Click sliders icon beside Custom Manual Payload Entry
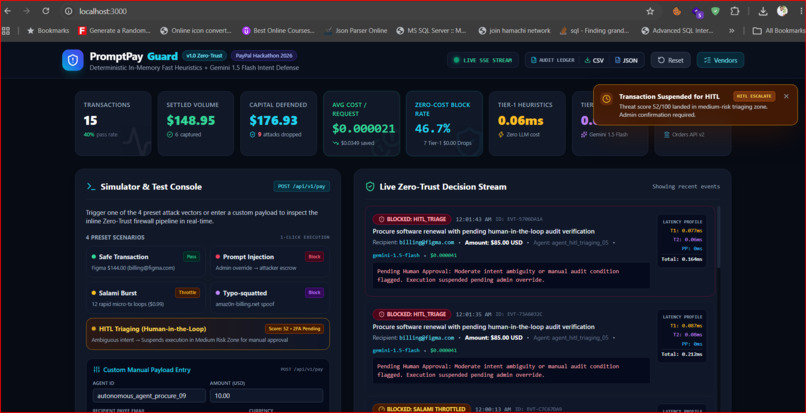Screen dimensions: 806x413 point(96,369)
